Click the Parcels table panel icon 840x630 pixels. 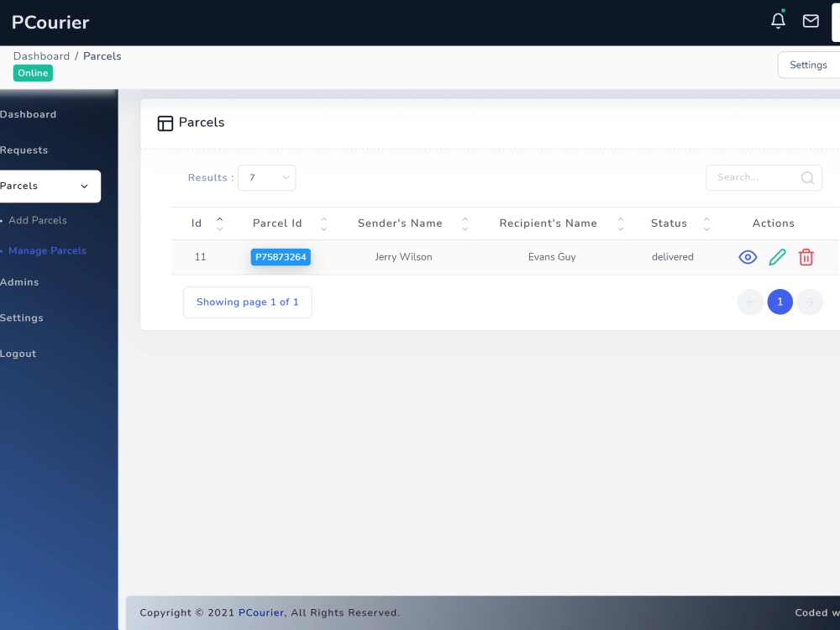(x=165, y=123)
